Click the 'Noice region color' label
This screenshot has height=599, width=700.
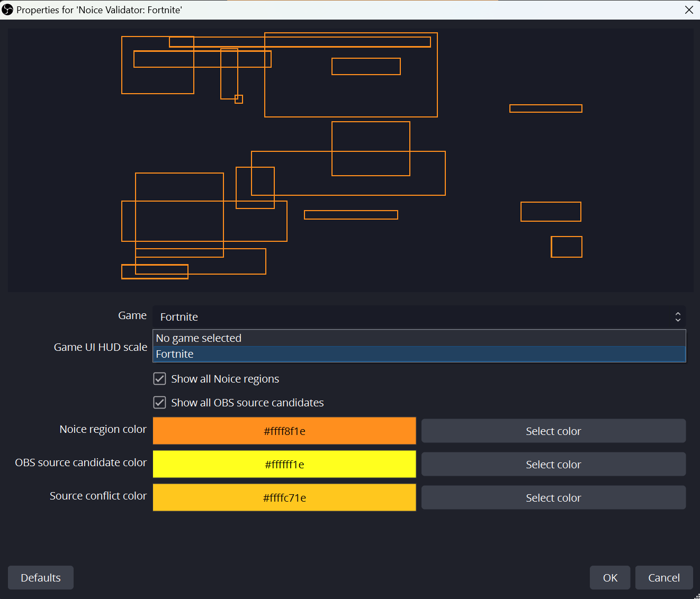pos(103,429)
